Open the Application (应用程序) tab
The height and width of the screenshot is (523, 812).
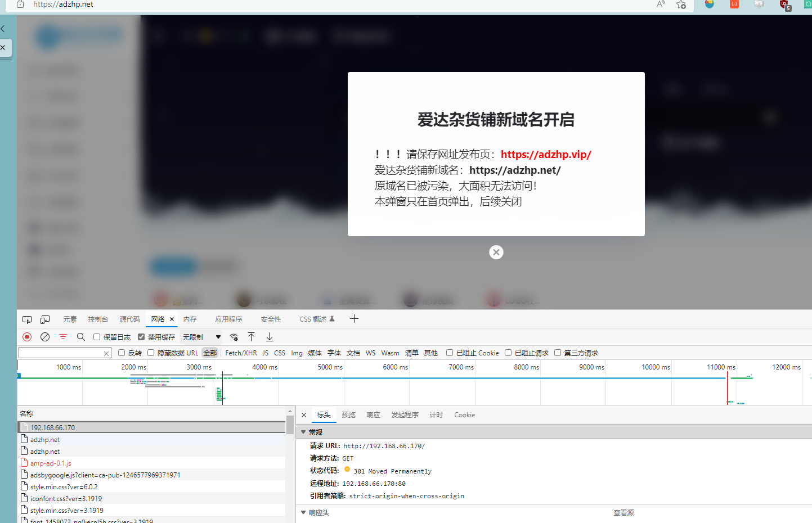(x=228, y=319)
